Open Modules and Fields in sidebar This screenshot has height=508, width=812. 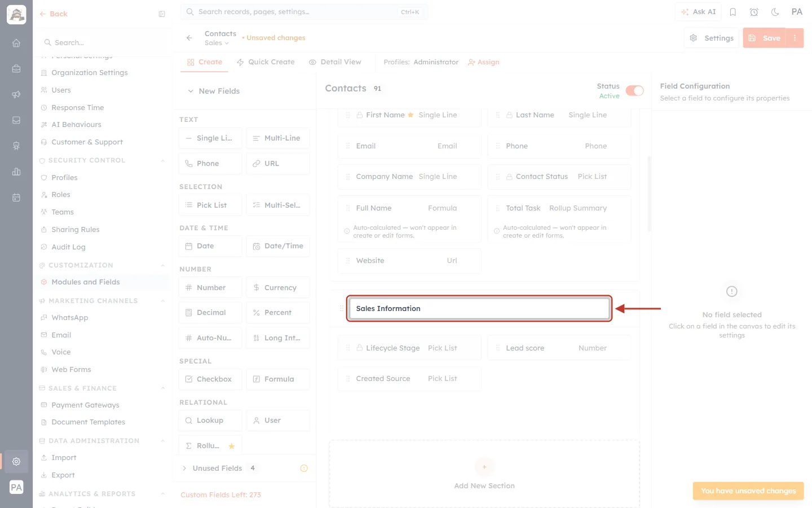coord(85,282)
